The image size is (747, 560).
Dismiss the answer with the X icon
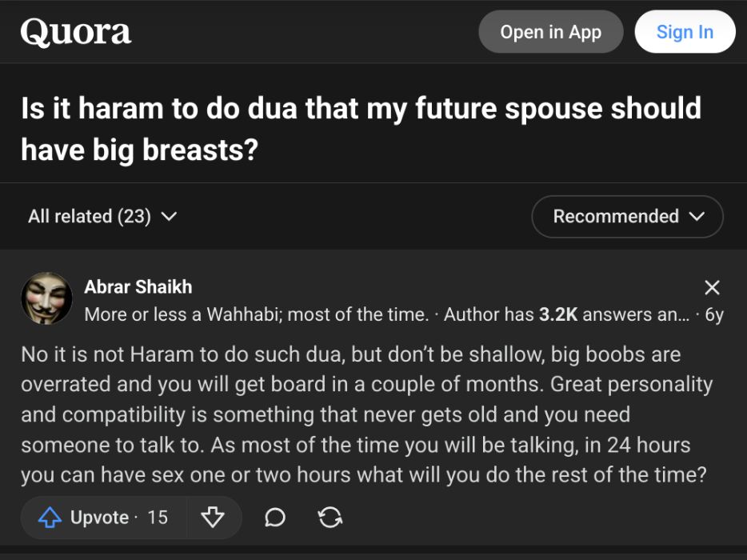[712, 288]
